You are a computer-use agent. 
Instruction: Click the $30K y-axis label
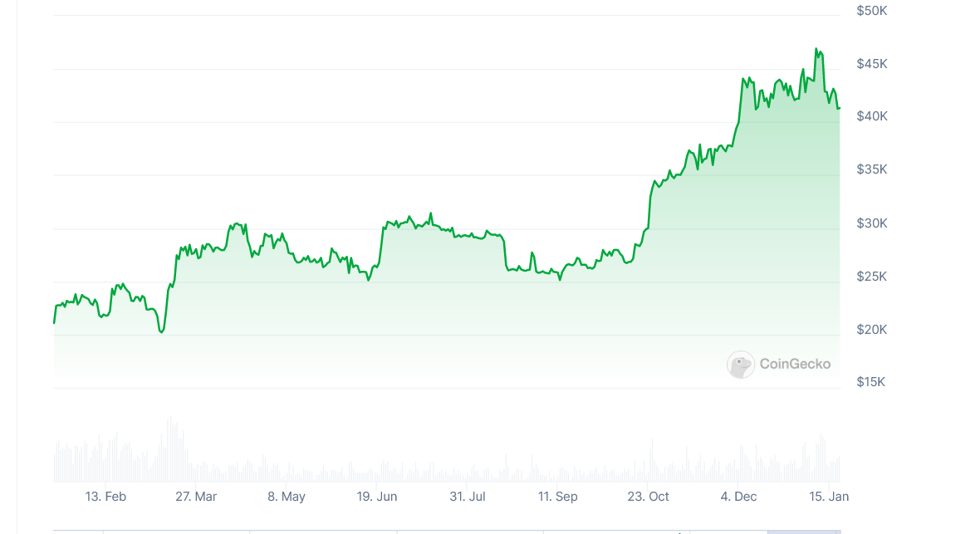coord(872,223)
